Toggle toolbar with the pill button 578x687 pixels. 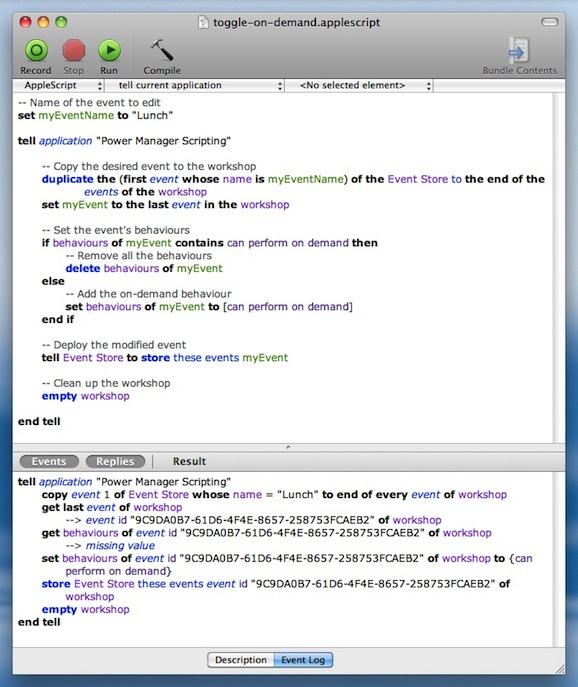pyautogui.click(x=550, y=22)
